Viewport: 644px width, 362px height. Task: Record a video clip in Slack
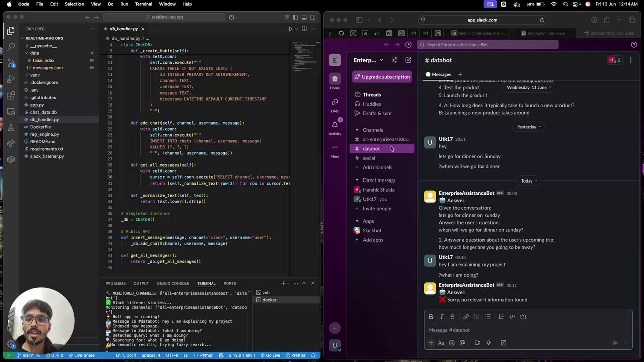(x=477, y=343)
